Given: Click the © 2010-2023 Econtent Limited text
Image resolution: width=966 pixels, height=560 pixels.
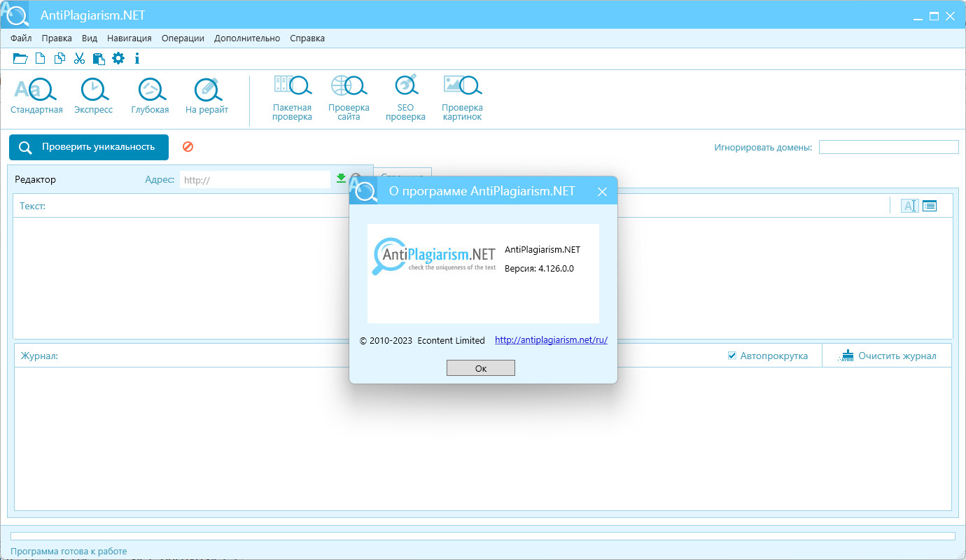Looking at the screenshot, I should coord(422,341).
